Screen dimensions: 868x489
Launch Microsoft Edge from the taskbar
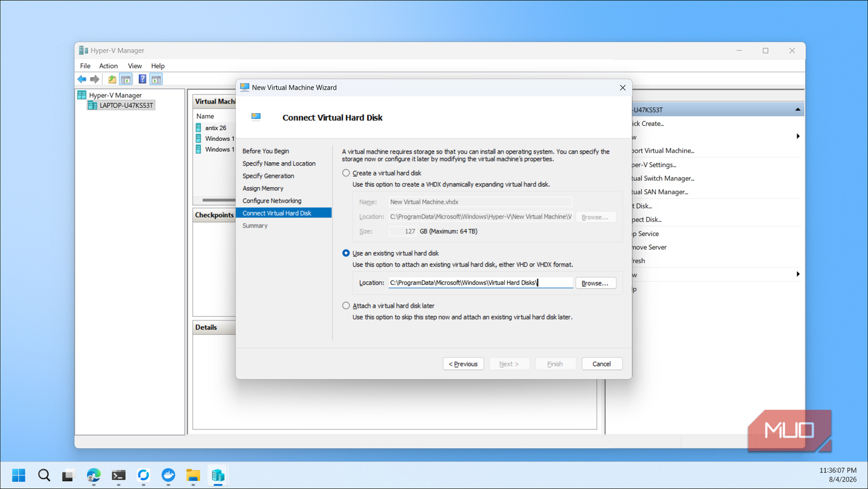click(93, 475)
